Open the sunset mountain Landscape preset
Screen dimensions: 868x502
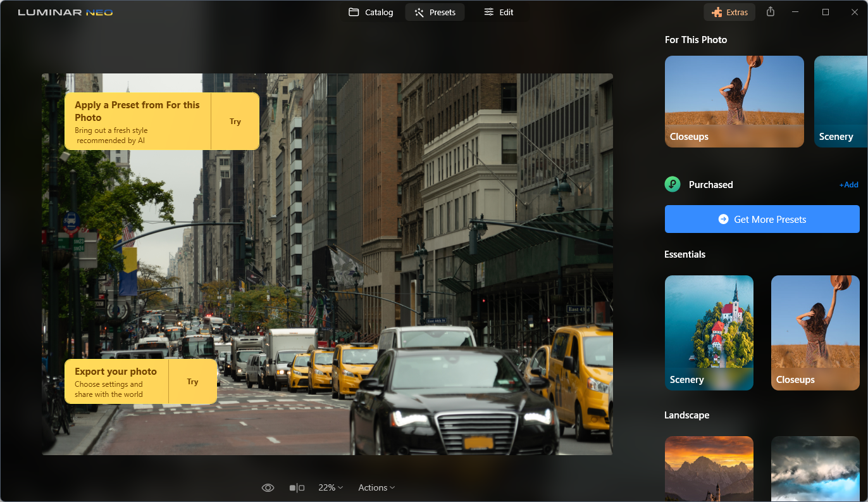(709, 468)
